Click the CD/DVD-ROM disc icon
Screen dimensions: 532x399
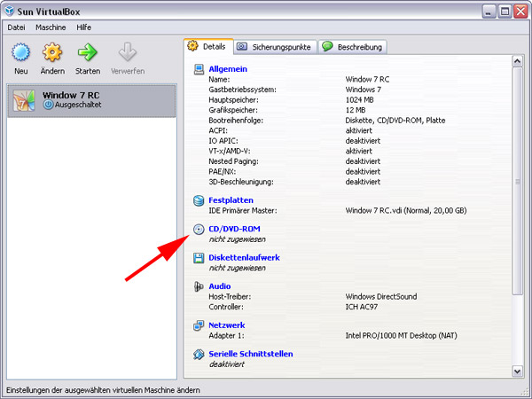[199, 229]
